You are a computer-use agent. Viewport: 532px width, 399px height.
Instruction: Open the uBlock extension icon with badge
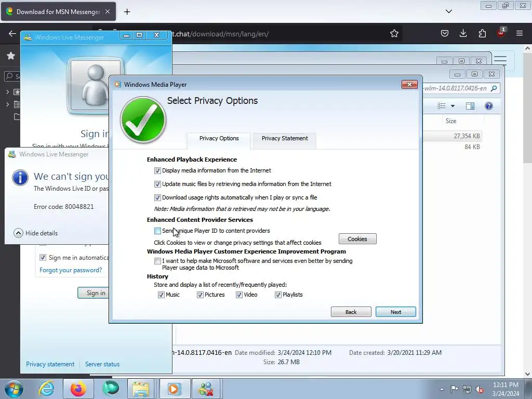pyautogui.click(x=501, y=33)
